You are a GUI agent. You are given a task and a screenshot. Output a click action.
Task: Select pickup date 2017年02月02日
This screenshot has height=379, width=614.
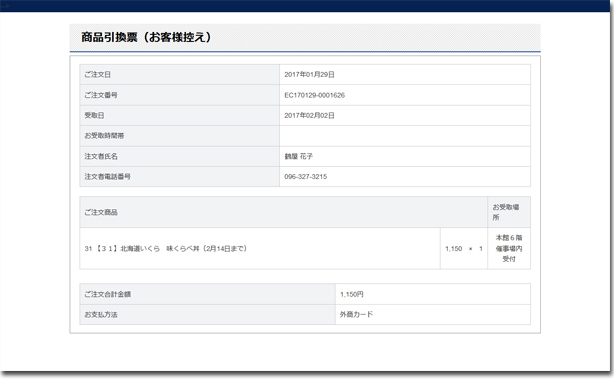coord(309,116)
